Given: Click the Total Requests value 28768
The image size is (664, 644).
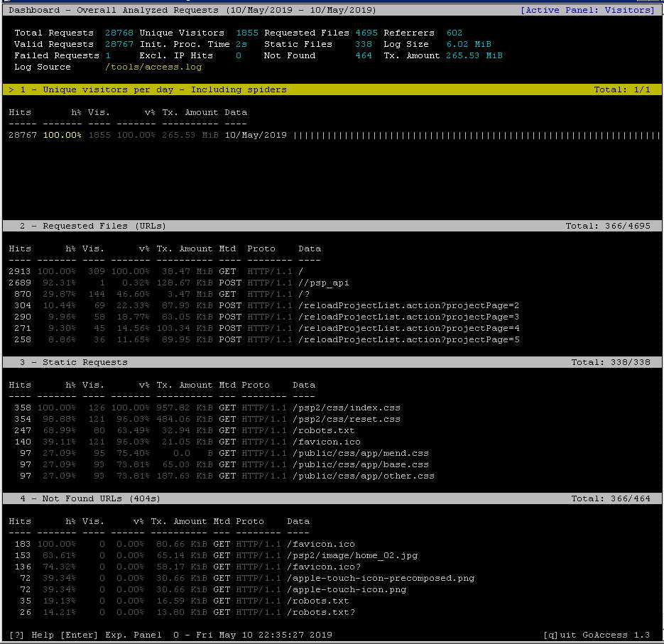Looking at the screenshot, I should pos(119,33).
